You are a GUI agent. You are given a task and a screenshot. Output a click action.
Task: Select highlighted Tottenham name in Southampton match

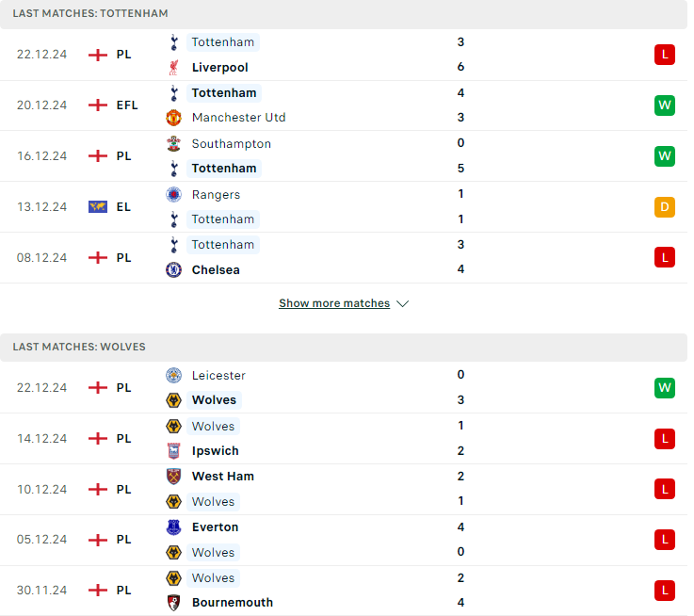tap(224, 169)
